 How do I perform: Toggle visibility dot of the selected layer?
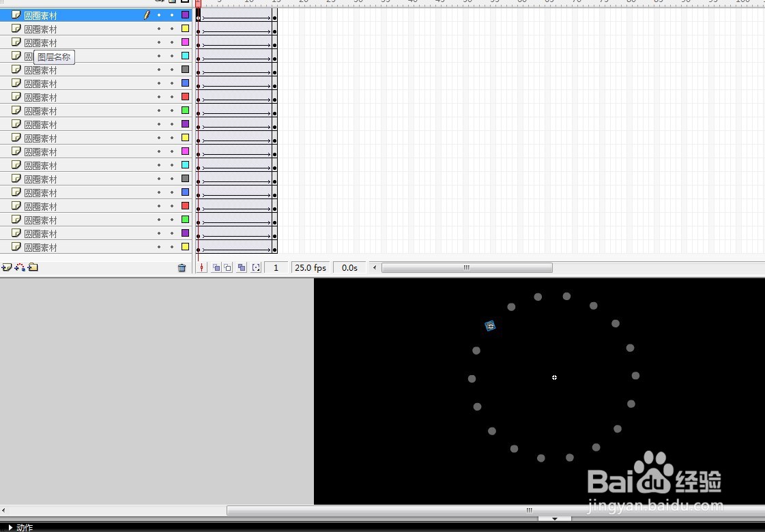click(x=159, y=15)
